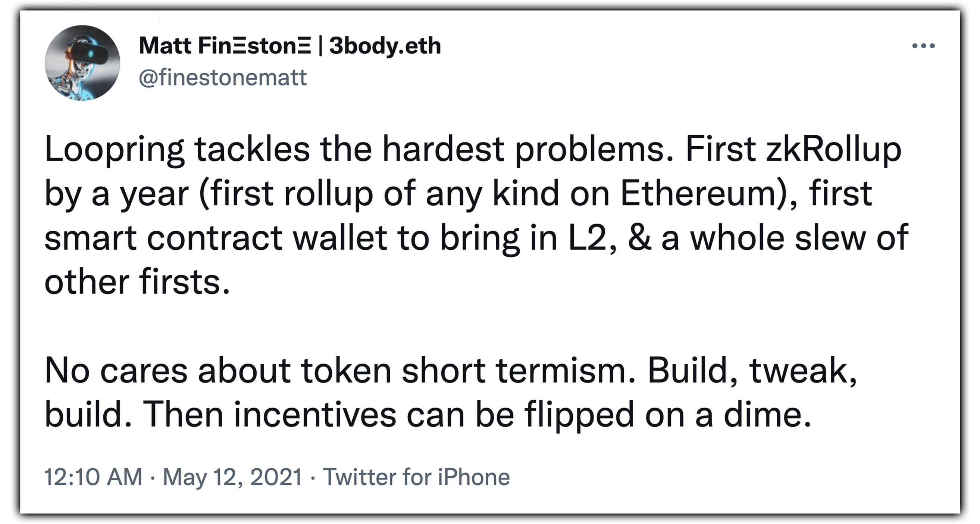This screenshot has width=980, height=524.
Task: Click the word 'dime' ending the tweet
Action: 764,415
